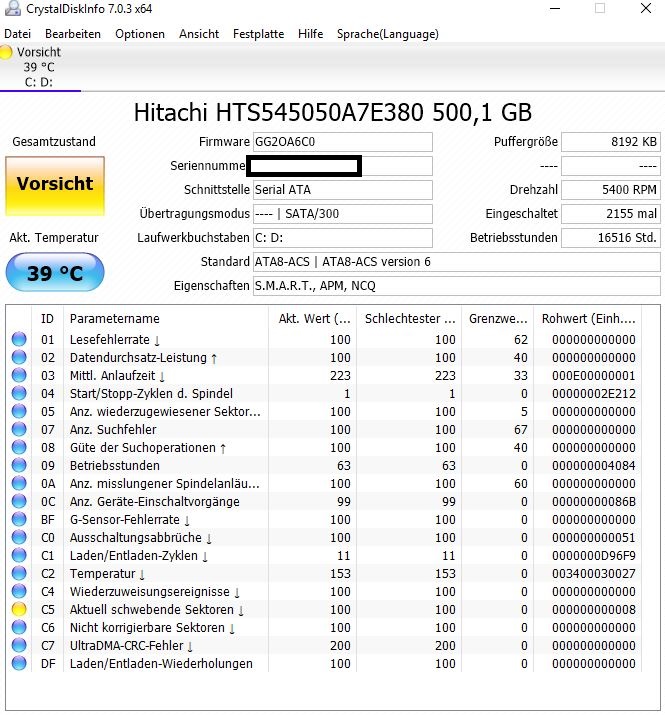665x715 pixels.
Task: Click raw value 000000004084
Action: coord(593,466)
